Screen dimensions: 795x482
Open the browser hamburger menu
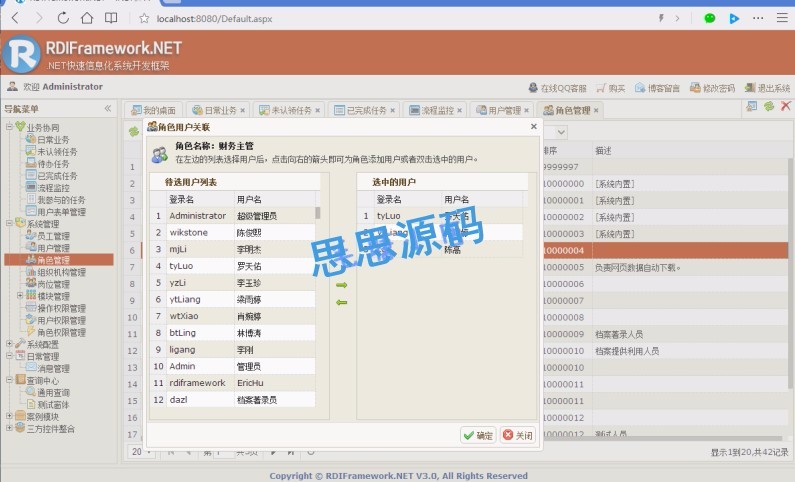(x=782, y=18)
